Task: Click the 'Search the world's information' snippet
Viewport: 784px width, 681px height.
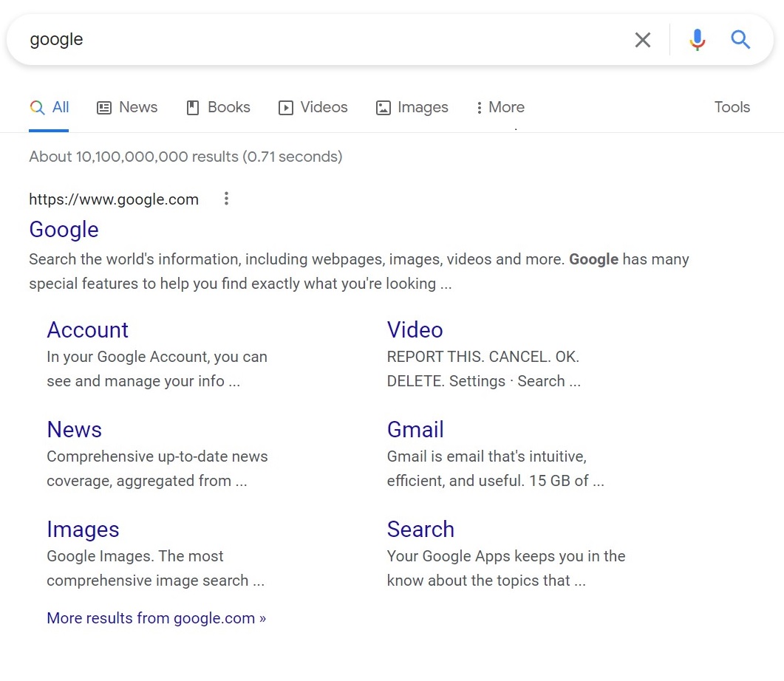Action: click(x=359, y=271)
